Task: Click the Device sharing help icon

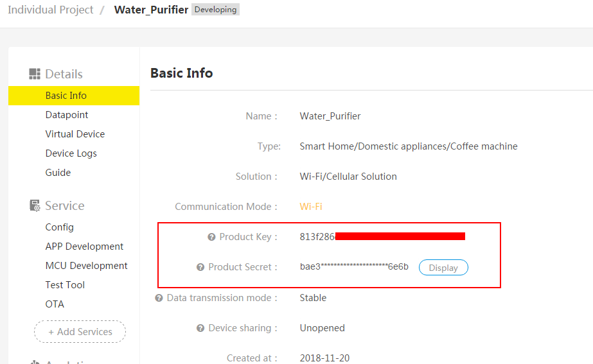Action: (200, 328)
